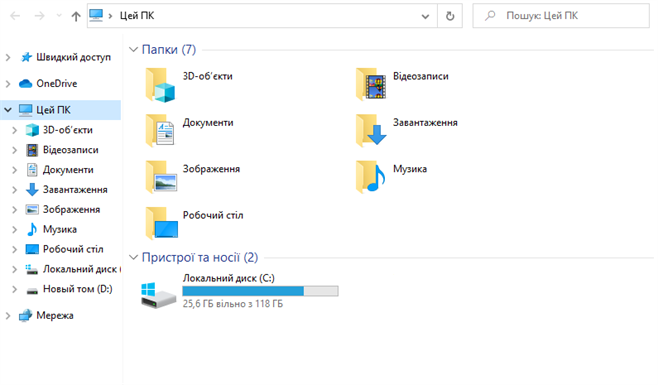Expand Новый том (D:) node

pos(14,289)
